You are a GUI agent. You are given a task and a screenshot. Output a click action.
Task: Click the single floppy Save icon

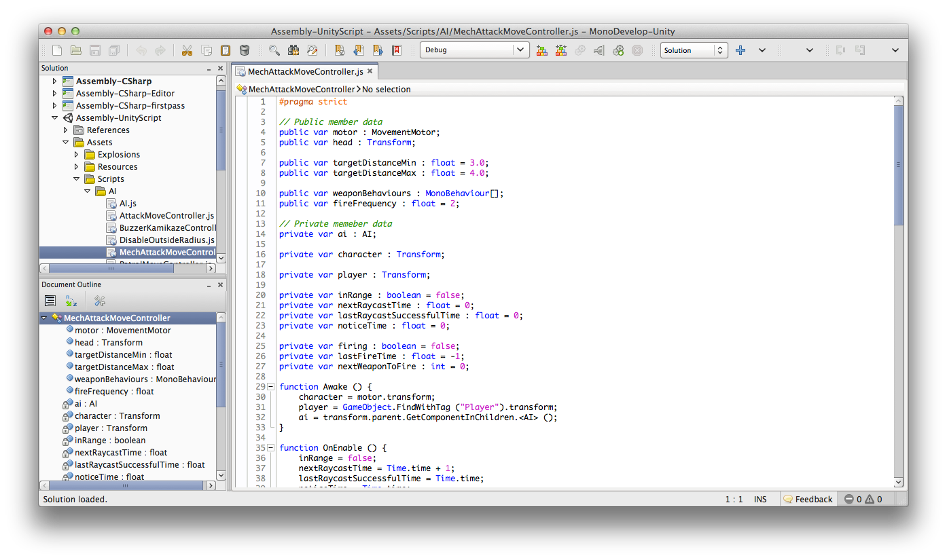[95, 50]
